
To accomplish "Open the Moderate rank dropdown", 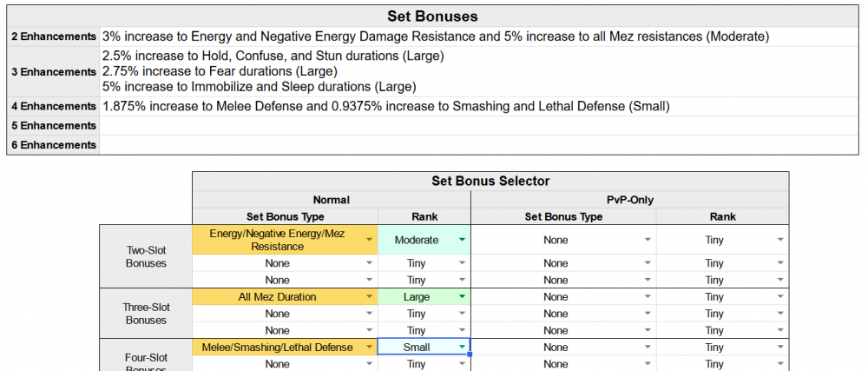I will [462, 240].
